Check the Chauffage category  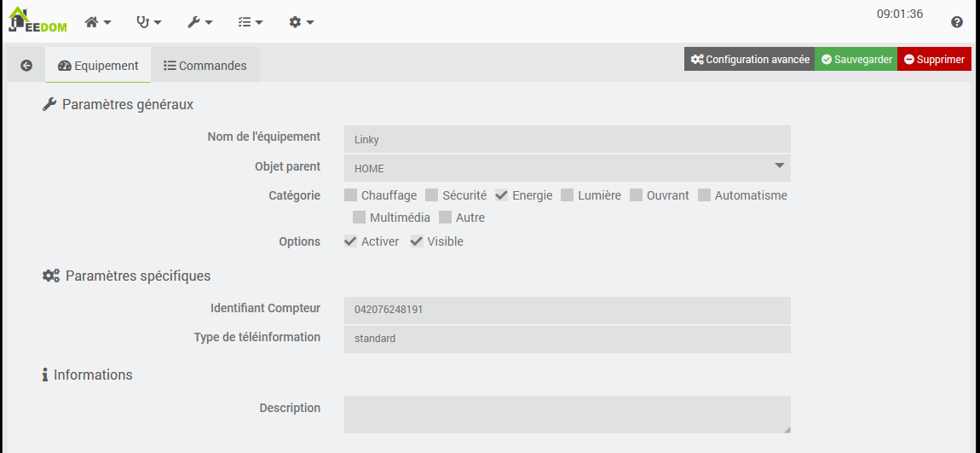350,195
